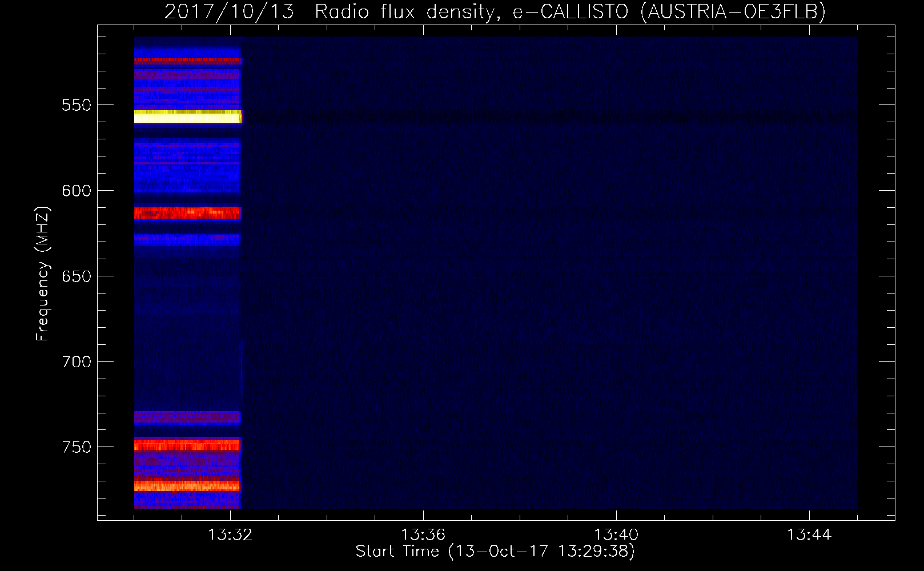Click the 13:44 time tick label
924x571 pixels.
coord(809,535)
